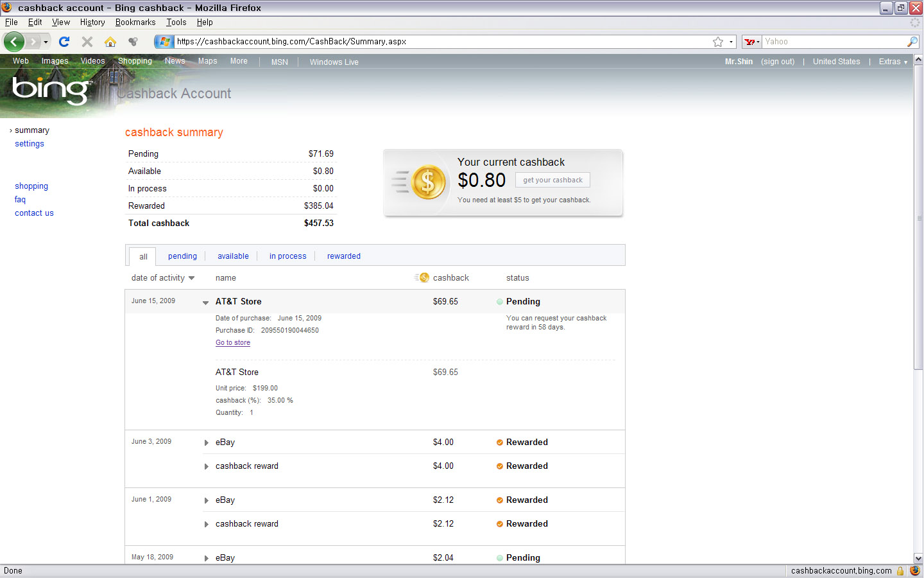Click June 3 eBay Rewarded status icon
This screenshot has height=578, width=924.
click(500, 442)
